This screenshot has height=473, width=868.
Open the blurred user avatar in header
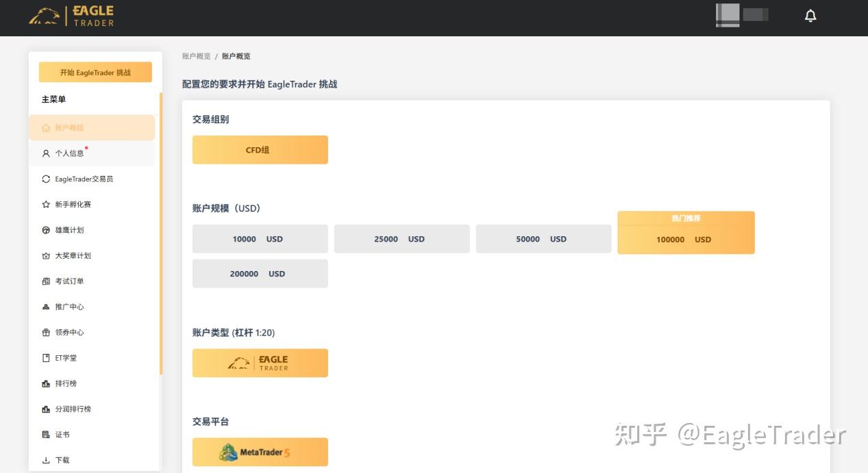728,15
